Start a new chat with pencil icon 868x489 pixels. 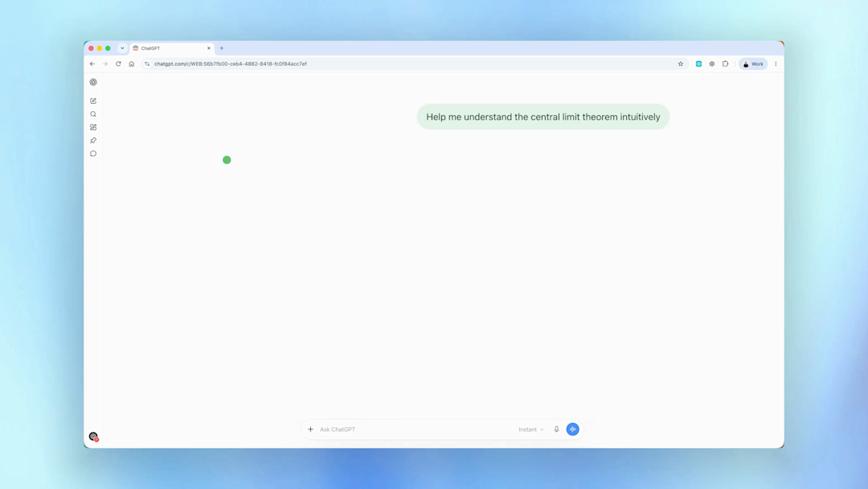click(93, 101)
